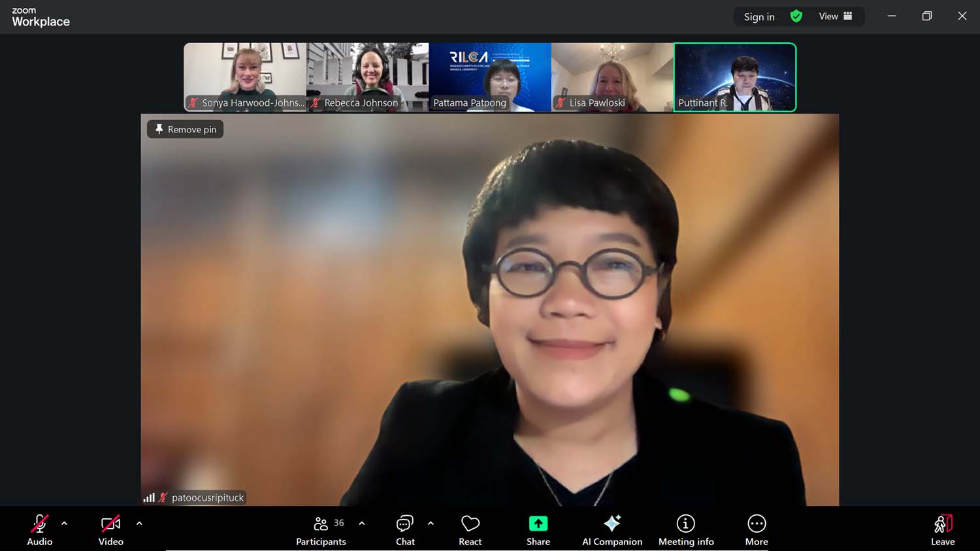980x551 pixels.
Task: Open the More options menu
Action: pos(756,529)
